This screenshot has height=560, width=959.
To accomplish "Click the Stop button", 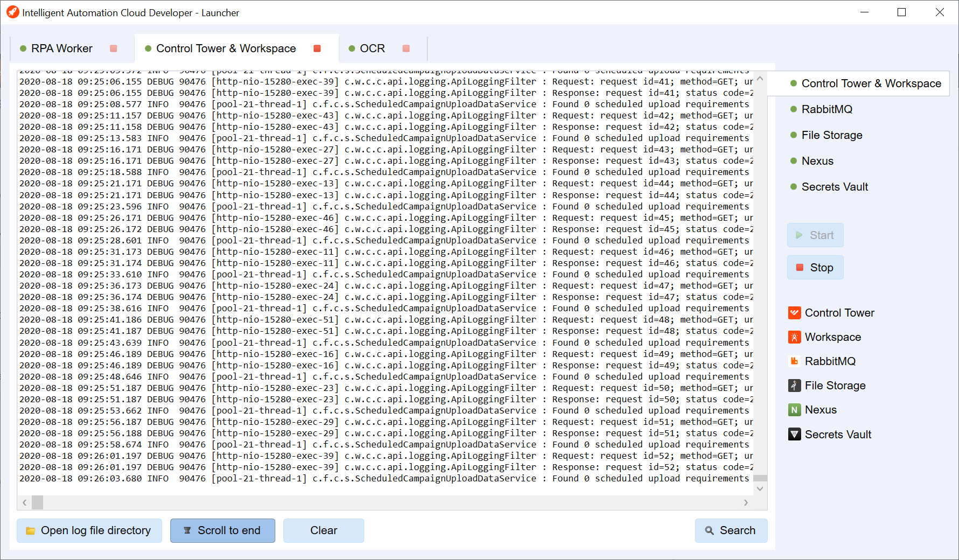I will point(815,268).
